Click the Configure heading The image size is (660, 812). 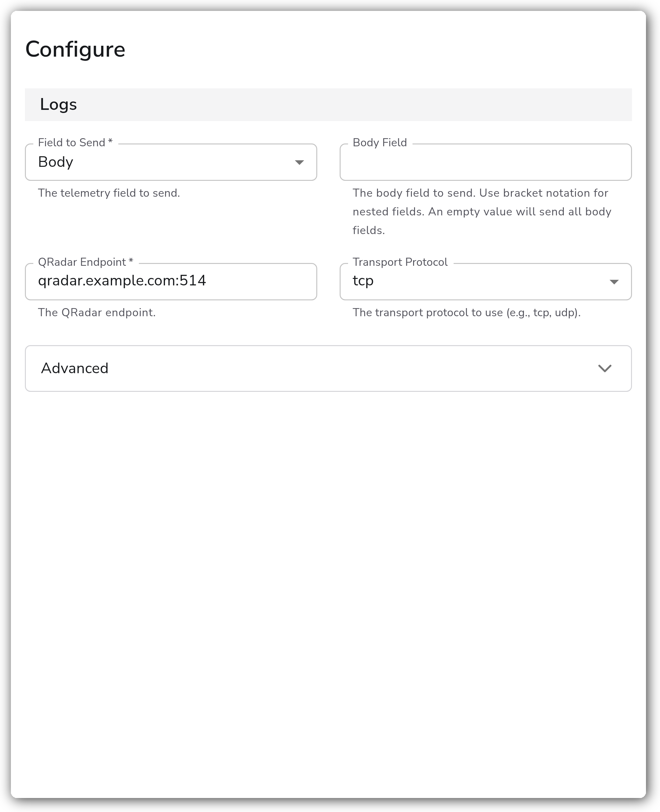tap(75, 49)
